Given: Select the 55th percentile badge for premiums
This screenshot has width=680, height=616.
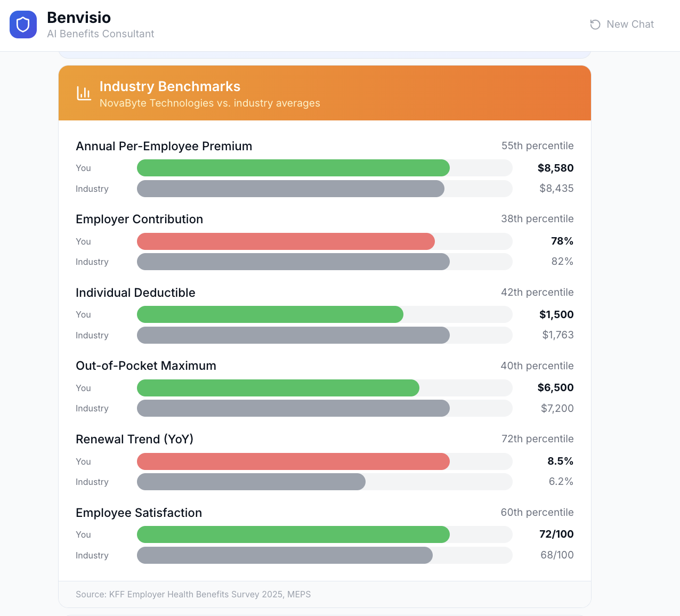Looking at the screenshot, I should pyautogui.click(x=537, y=145).
